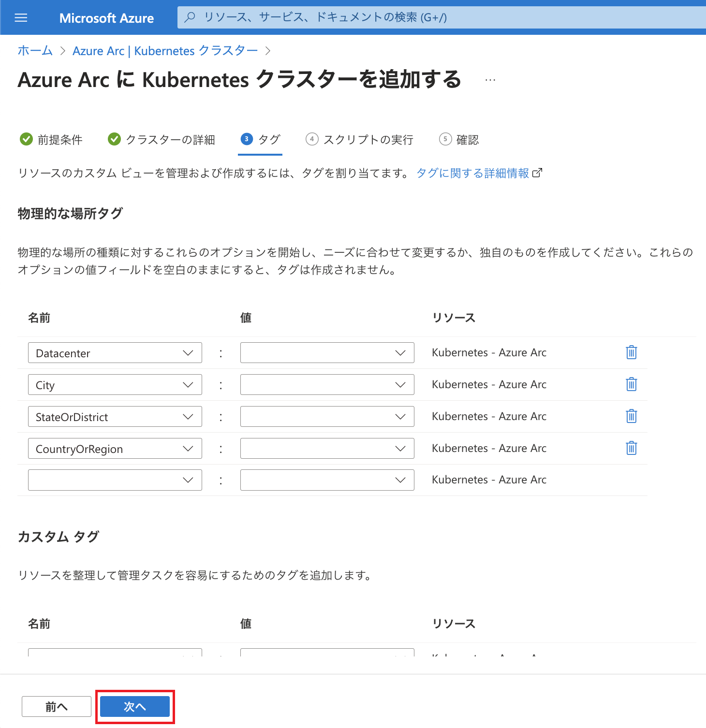Open the value dropdown in the empty fifth row
This screenshot has height=728, width=706.
pos(327,480)
